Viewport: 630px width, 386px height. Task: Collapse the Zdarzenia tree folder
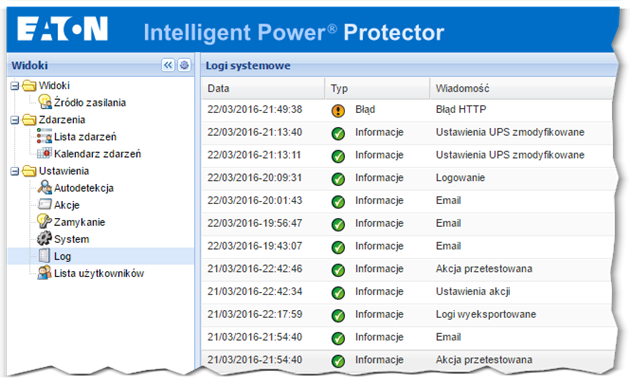(14, 120)
